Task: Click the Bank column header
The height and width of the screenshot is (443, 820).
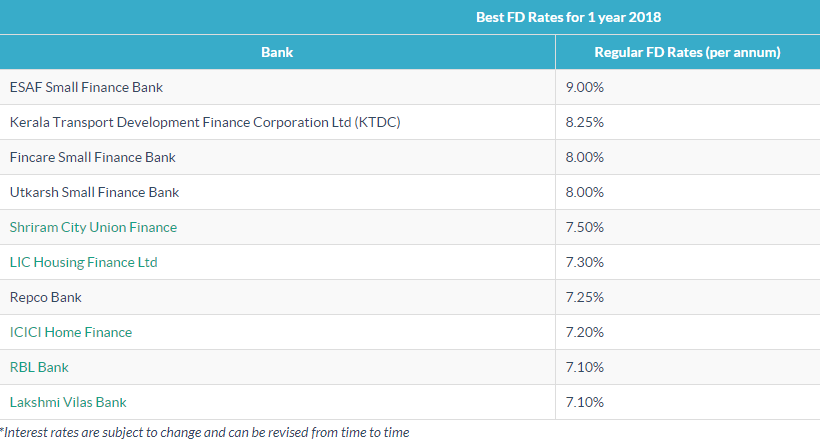Action: (x=277, y=52)
